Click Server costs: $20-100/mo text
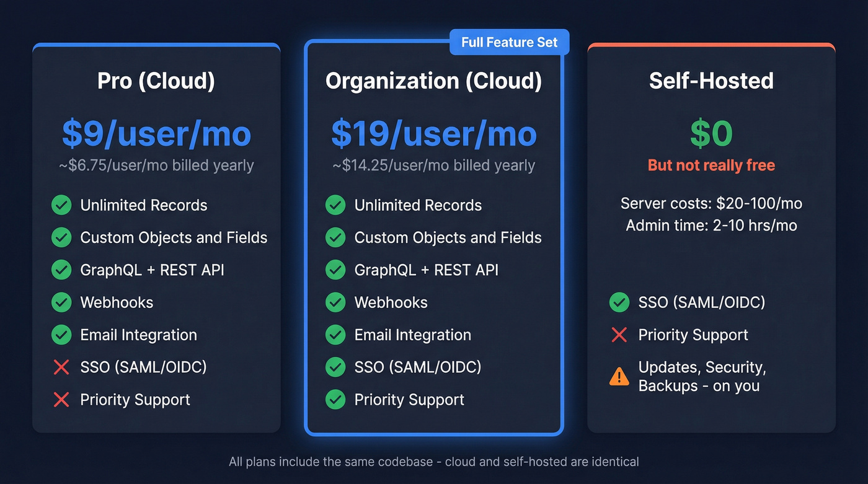Viewport: 868px width, 484px height. pos(711,204)
